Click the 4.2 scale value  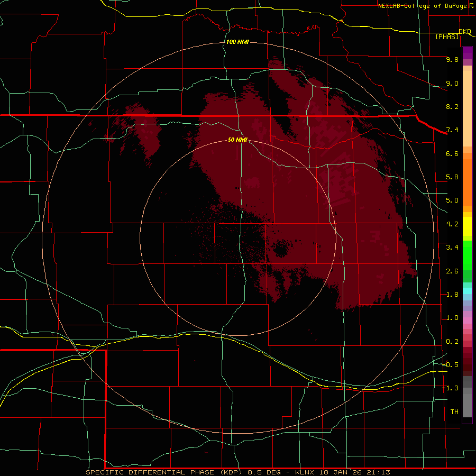point(452,224)
